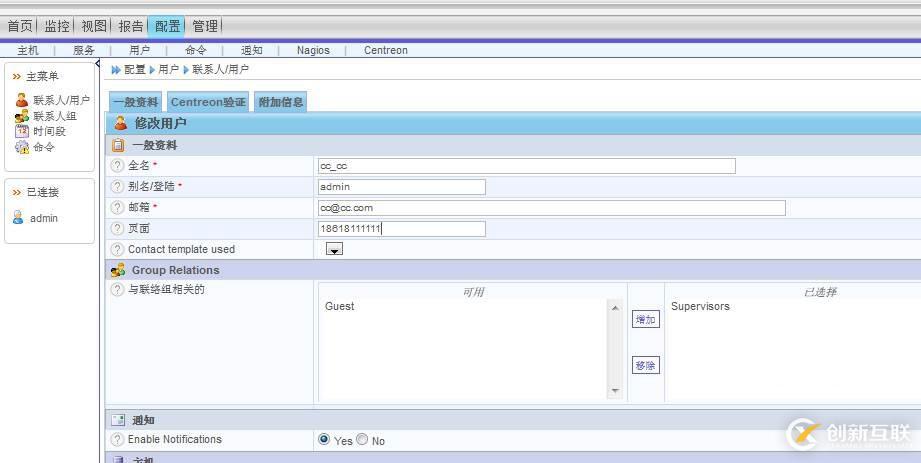The width and height of the screenshot is (921, 463).
Task: Click the help icon beside 别名/登陆
Action: point(117,186)
